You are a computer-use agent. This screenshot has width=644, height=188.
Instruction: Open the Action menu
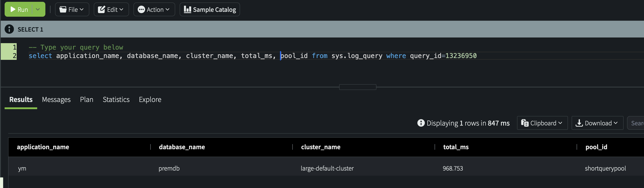point(154,10)
